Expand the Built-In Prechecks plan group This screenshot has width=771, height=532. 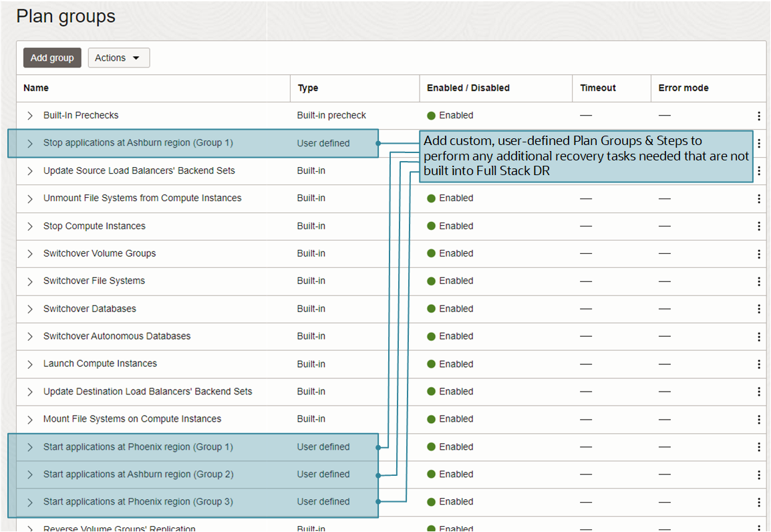pos(28,115)
